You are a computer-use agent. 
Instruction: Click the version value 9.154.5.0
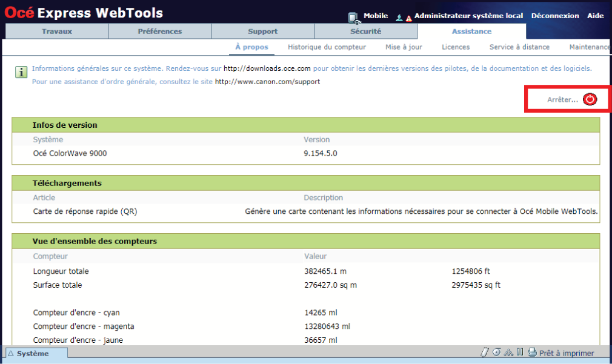(x=321, y=153)
